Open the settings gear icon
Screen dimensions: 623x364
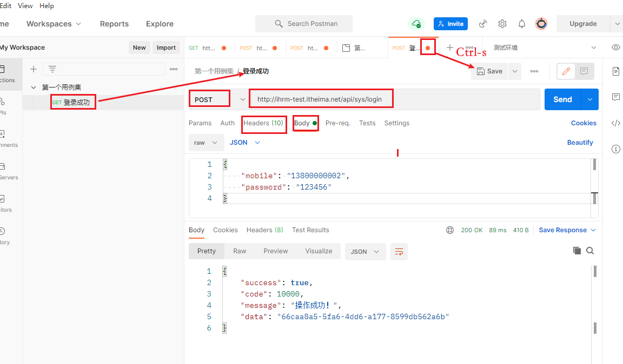502,24
